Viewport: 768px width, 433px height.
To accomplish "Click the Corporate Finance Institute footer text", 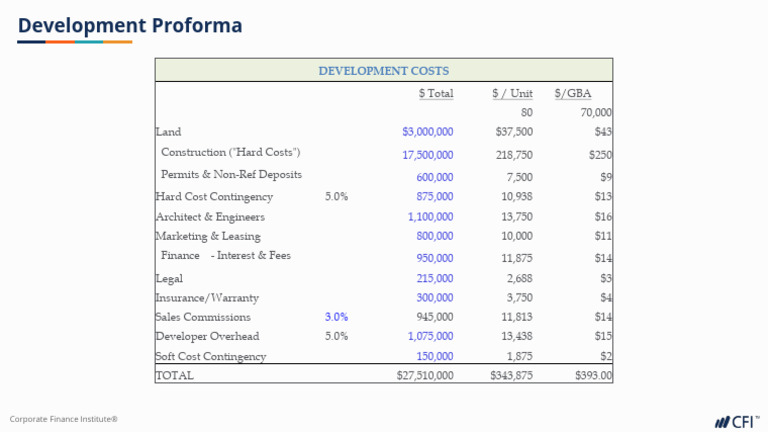I will [x=64, y=419].
